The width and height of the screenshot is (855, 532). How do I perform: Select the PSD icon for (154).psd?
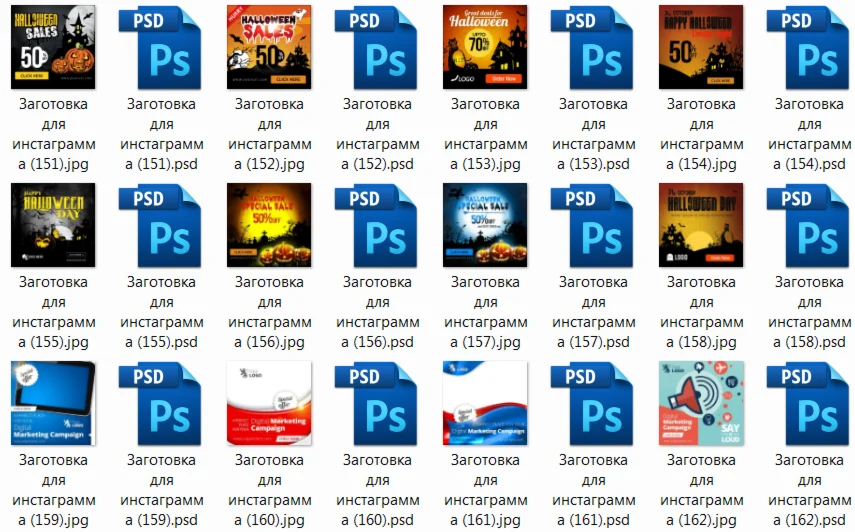pos(808,47)
